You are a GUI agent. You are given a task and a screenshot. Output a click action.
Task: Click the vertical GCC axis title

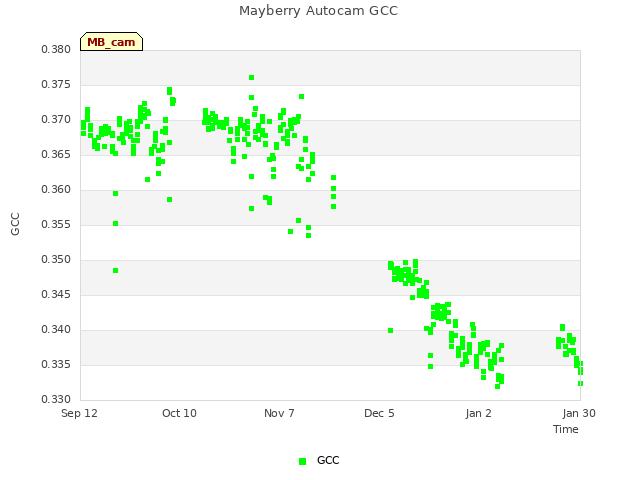[15, 224]
